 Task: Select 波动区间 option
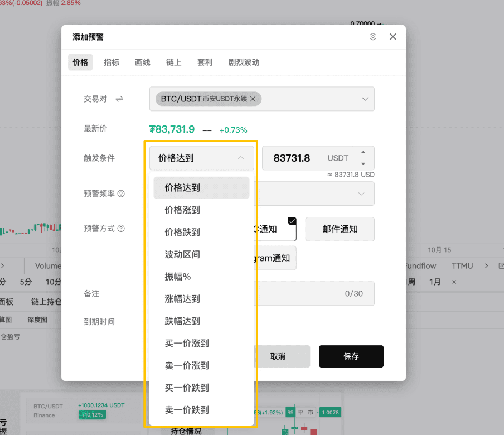201,254
